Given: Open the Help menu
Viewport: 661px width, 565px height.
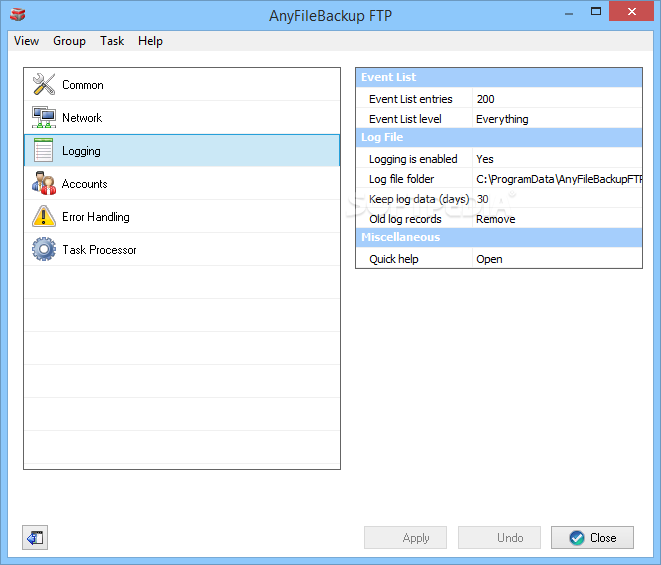Looking at the screenshot, I should click(x=150, y=41).
